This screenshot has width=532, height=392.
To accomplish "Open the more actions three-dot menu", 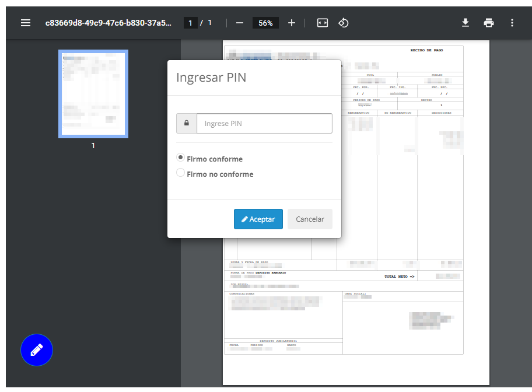I will point(512,23).
